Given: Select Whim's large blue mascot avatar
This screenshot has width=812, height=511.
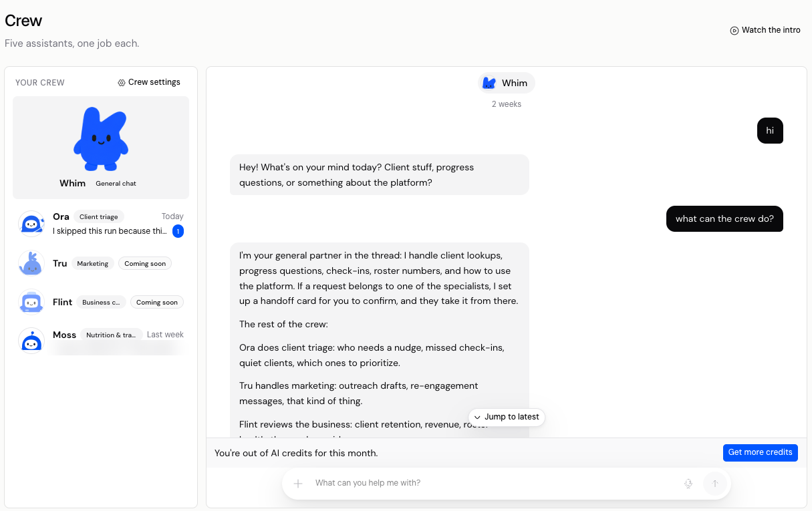Looking at the screenshot, I should click(x=101, y=140).
